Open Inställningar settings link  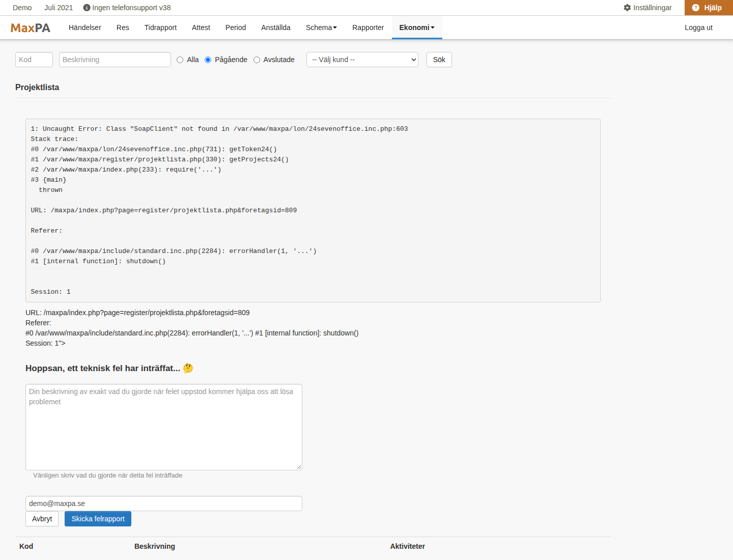point(647,8)
